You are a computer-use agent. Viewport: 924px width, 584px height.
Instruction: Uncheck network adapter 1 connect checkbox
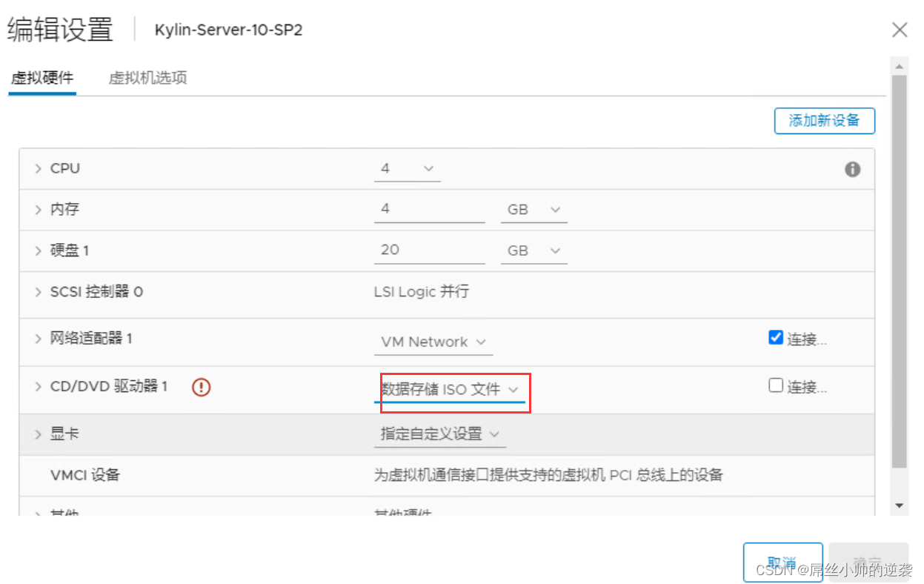[x=776, y=337]
